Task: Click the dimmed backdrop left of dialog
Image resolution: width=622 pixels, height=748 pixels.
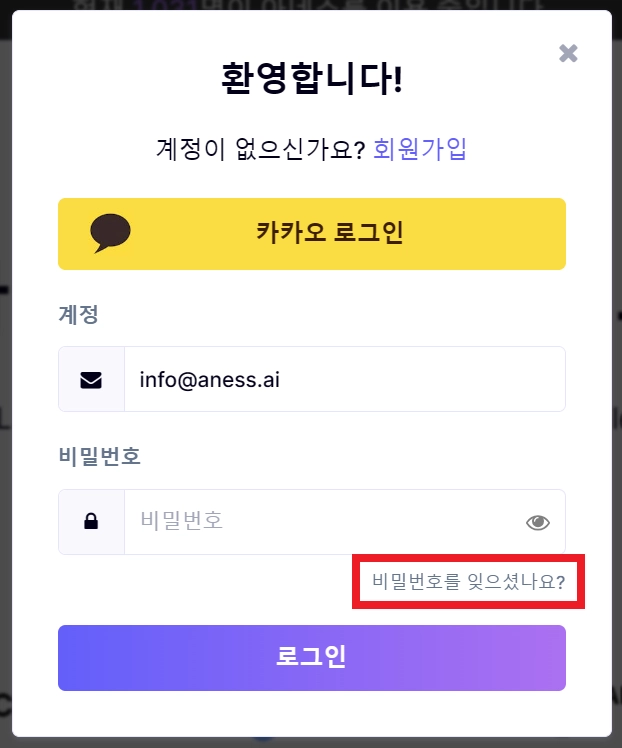Action: [x=4, y=400]
